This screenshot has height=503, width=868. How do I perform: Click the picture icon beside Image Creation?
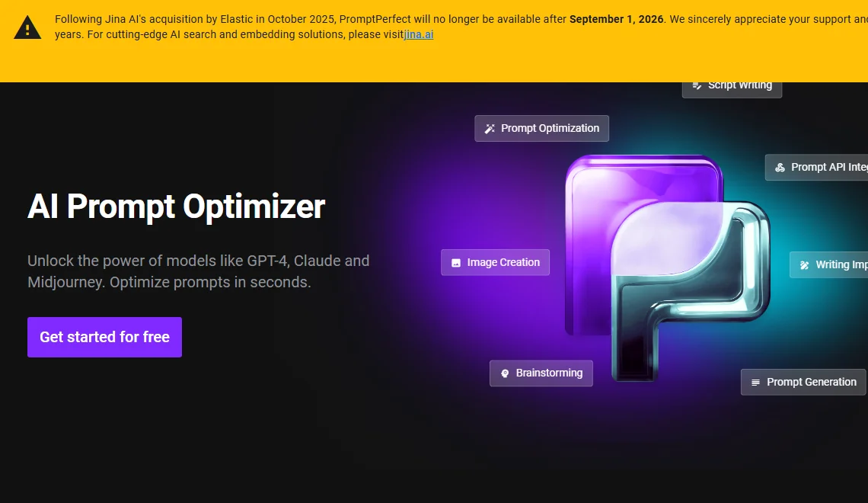[x=455, y=263]
